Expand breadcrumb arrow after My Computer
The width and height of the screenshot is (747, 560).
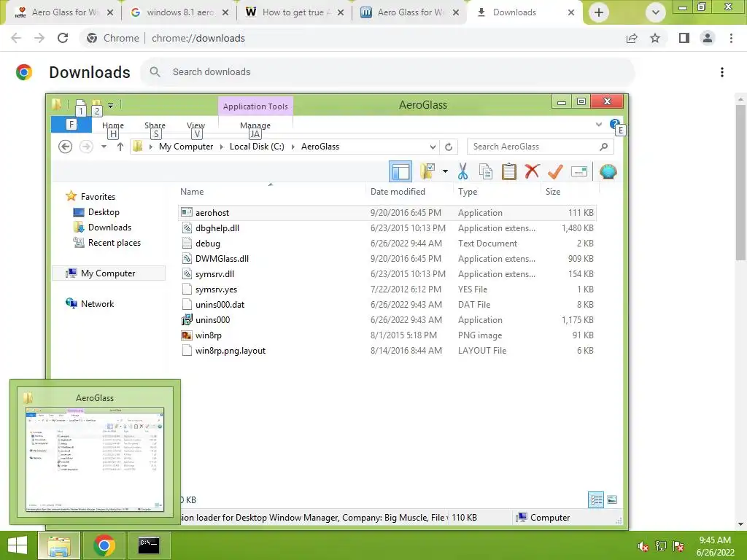tap(222, 147)
